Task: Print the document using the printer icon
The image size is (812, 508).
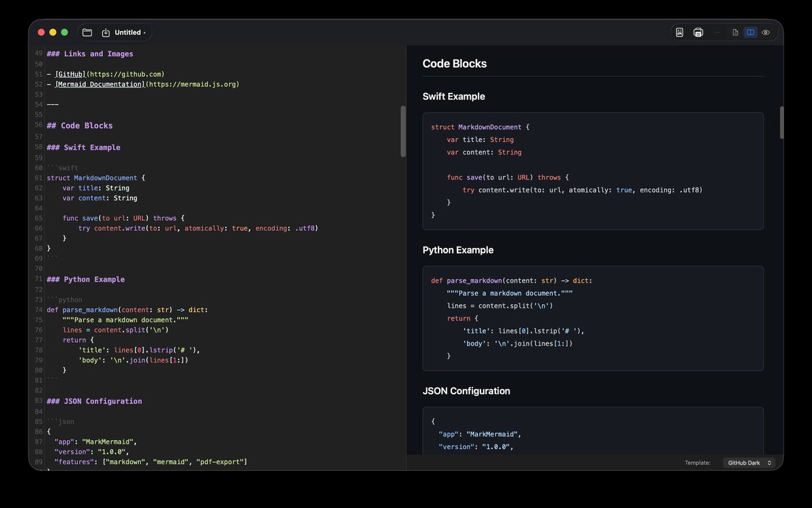Action: (698, 33)
